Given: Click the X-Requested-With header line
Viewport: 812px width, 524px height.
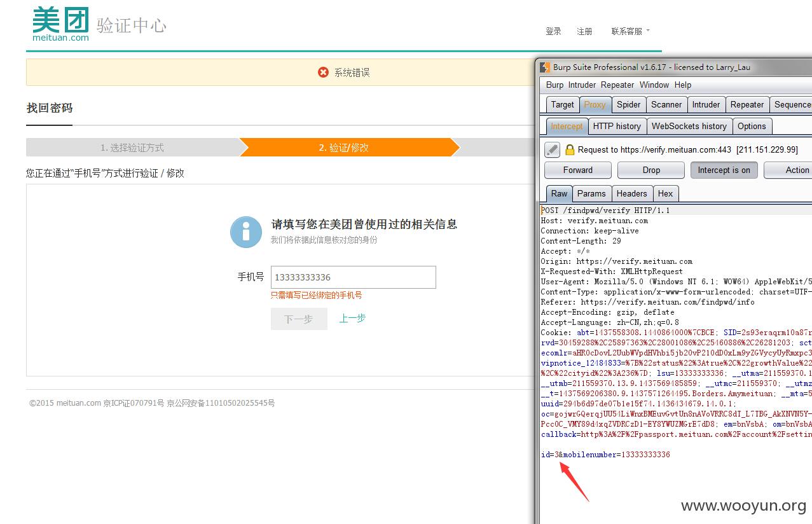Looking at the screenshot, I should (612, 272).
